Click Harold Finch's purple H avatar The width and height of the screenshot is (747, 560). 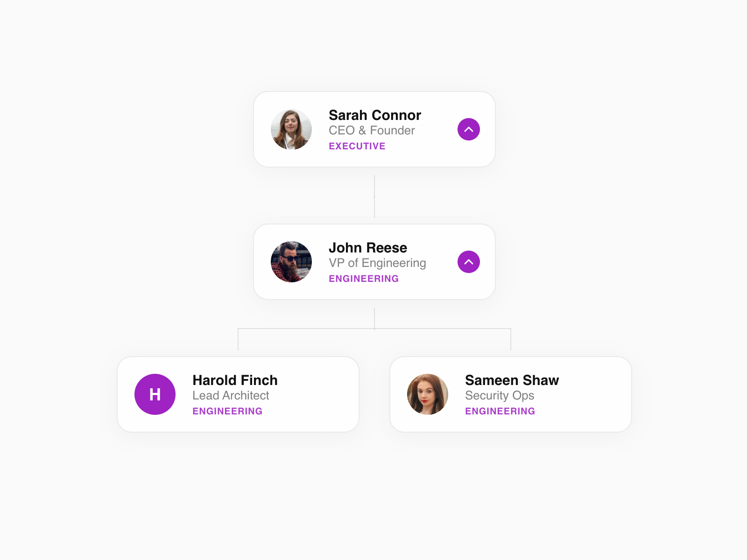pyautogui.click(x=155, y=394)
